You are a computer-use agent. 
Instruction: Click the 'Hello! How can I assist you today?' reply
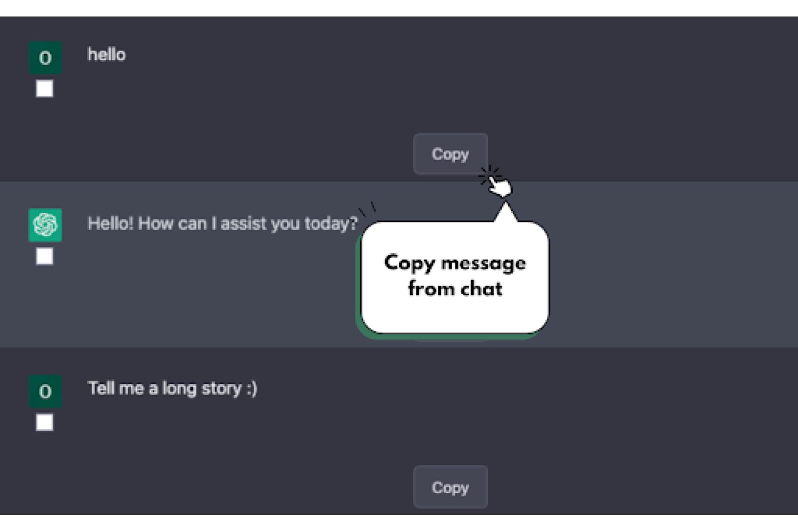(x=222, y=223)
